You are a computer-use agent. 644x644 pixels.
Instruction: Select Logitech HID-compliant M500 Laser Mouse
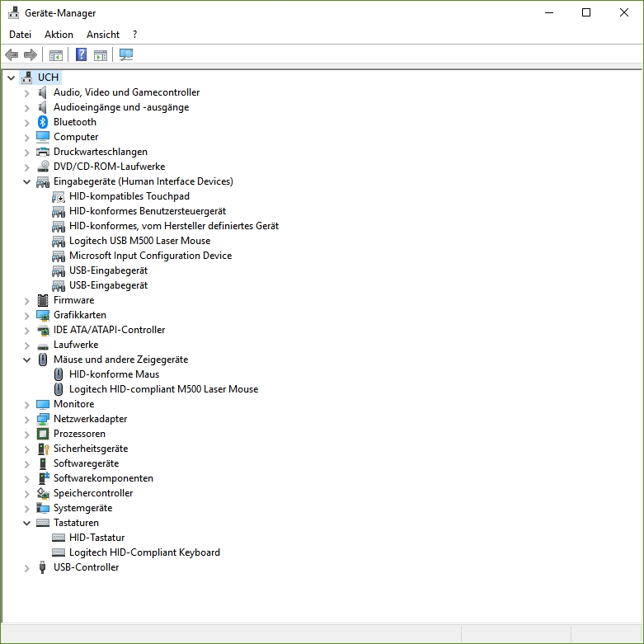tap(163, 389)
